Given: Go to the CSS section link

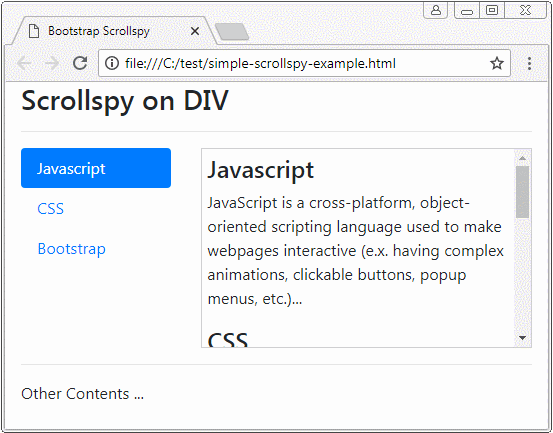Looking at the screenshot, I should pos(50,209).
